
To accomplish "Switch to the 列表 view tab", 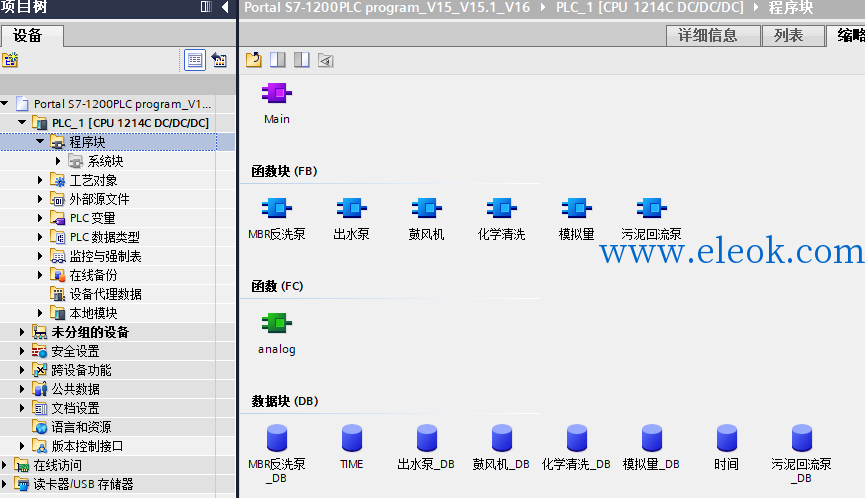I will [x=793, y=35].
